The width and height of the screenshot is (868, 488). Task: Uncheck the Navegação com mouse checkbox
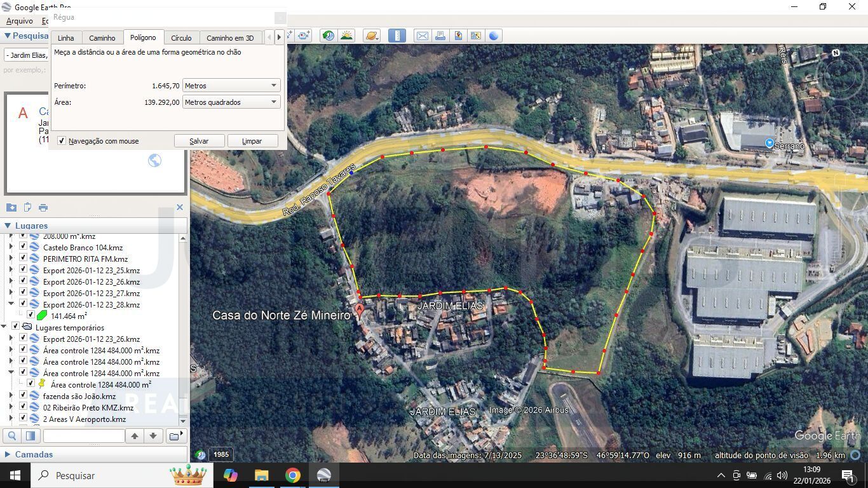click(62, 141)
